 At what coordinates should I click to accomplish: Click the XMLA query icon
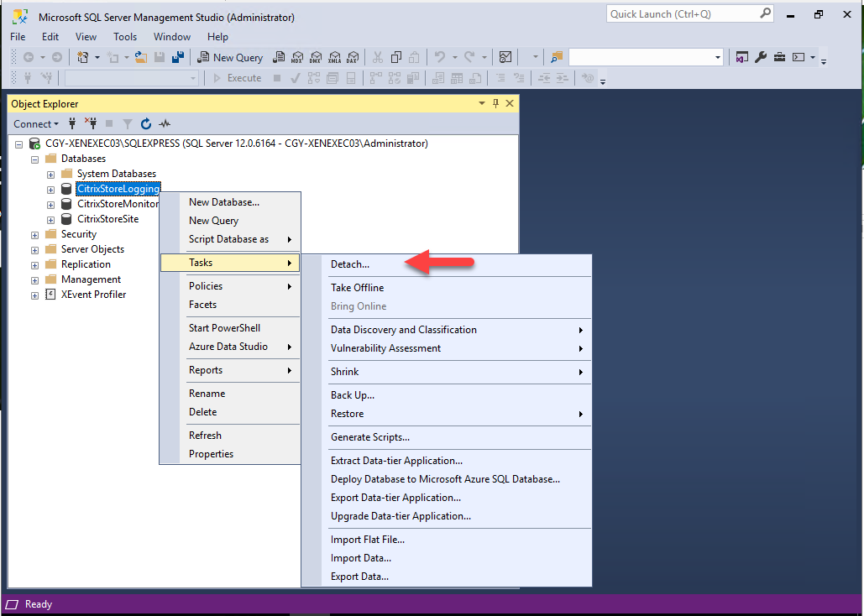(x=334, y=57)
